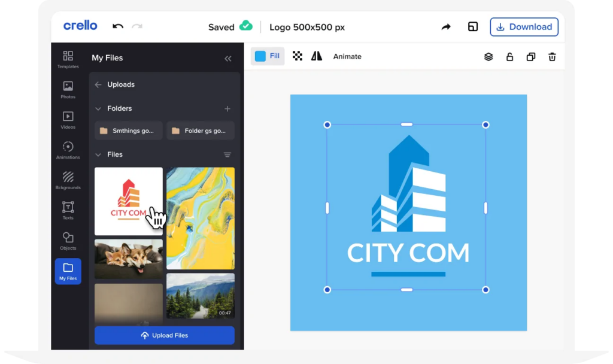This screenshot has height=364, width=613.
Task: Click the share arrow icon
Action: (x=446, y=27)
